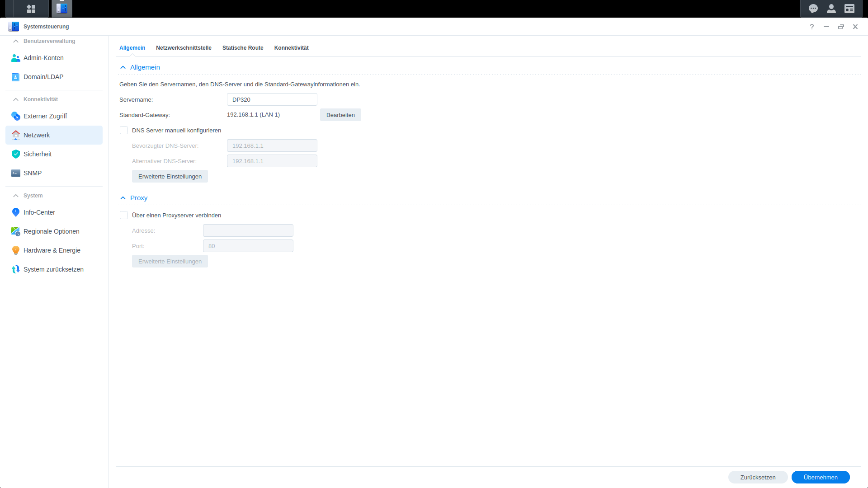Open the notifications chat bubble icon

813,9
